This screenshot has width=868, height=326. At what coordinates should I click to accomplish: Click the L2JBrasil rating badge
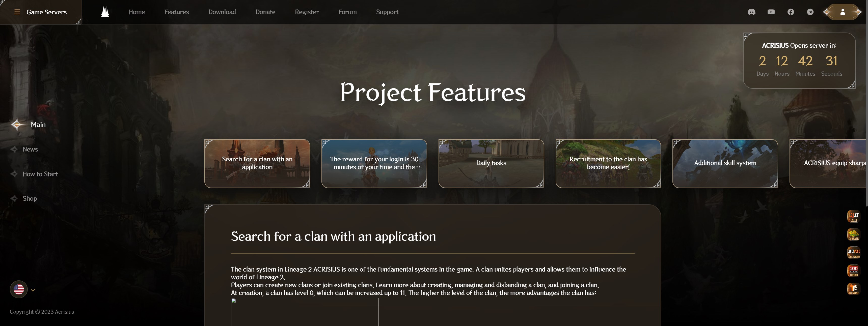pyautogui.click(x=854, y=234)
